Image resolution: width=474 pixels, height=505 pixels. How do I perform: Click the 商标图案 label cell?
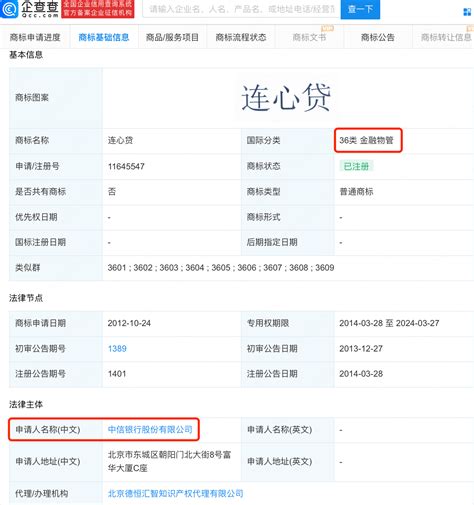pos(56,98)
